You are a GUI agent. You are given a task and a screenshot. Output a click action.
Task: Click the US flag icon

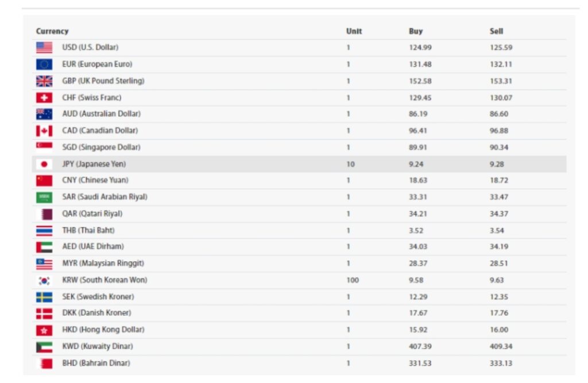pyautogui.click(x=44, y=48)
